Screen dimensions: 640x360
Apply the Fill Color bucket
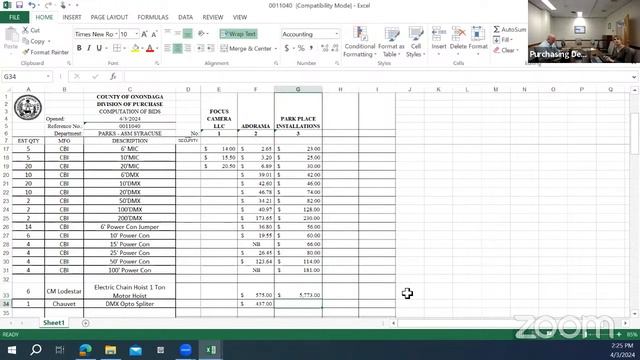pos(135,48)
